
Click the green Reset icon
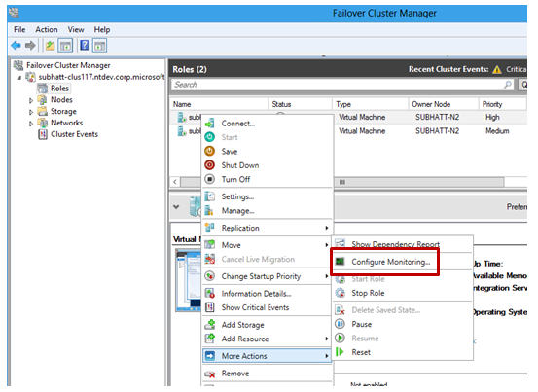click(x=341, y=352)
